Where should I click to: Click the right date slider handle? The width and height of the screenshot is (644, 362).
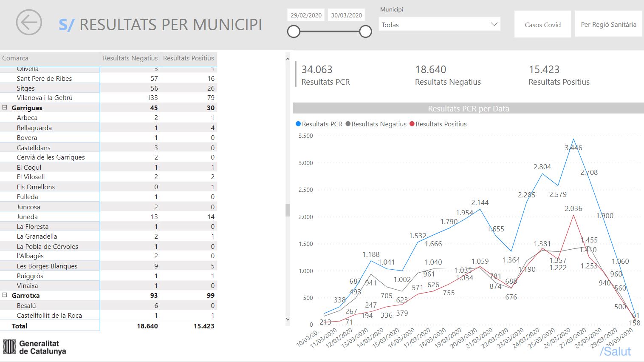[x=365, y=31]
